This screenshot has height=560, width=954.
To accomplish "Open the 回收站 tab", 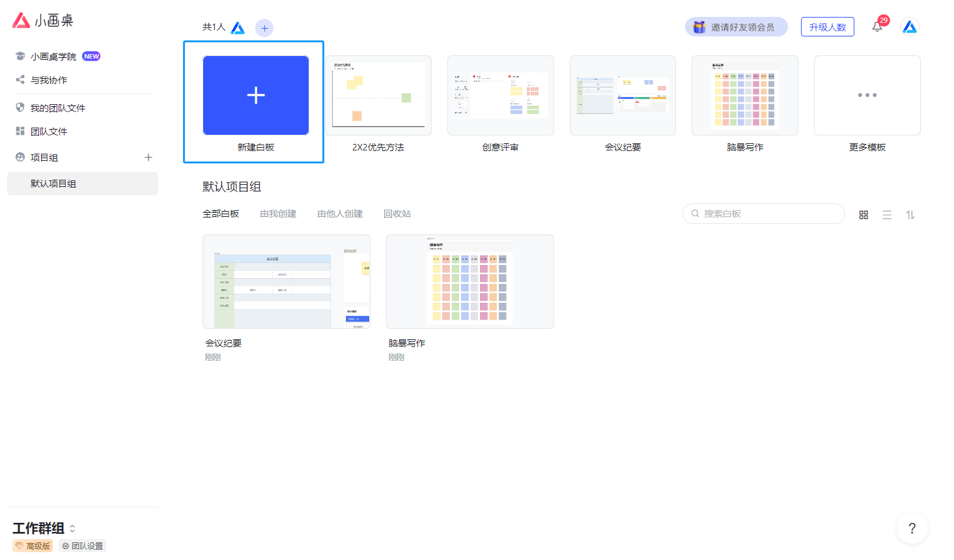I will coord(397,214).
